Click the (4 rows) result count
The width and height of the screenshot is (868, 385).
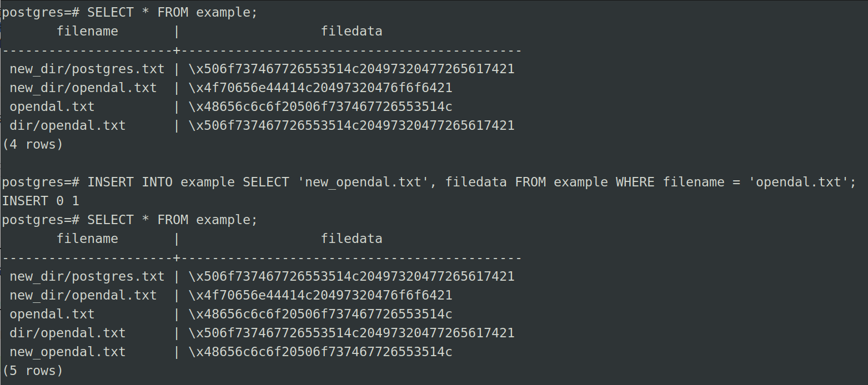[33, 144]
